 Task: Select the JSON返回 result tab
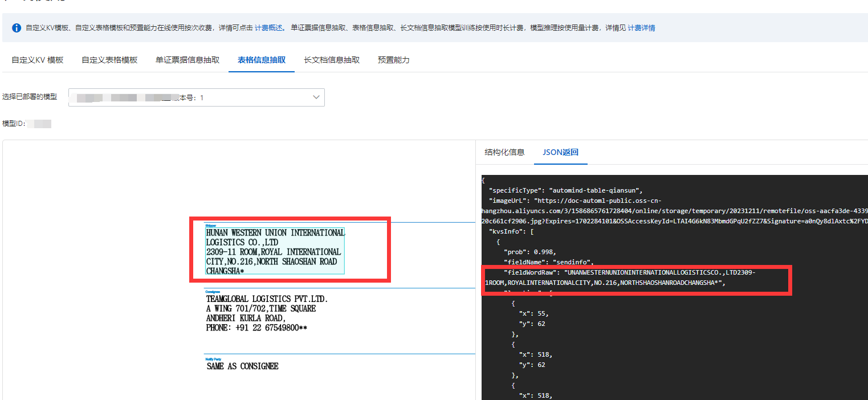560,152
